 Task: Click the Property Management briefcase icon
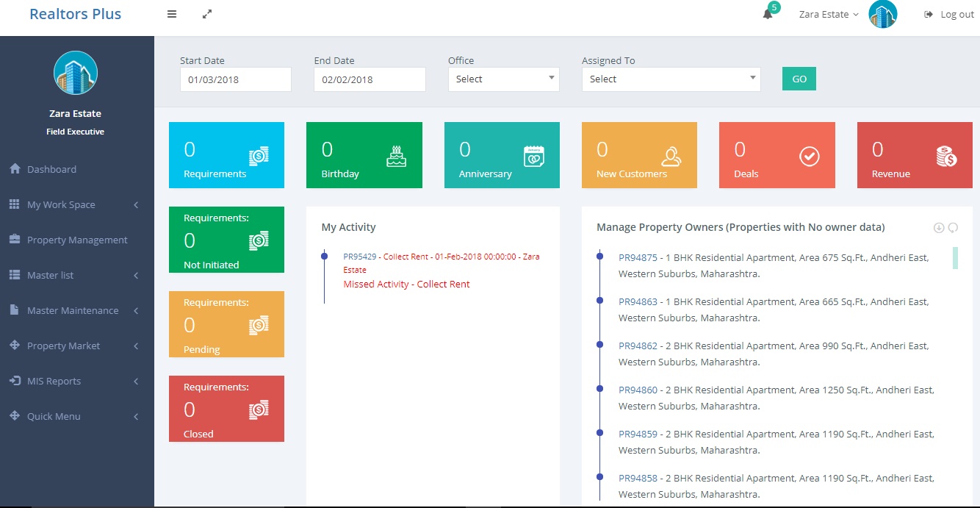click(15, 240)
